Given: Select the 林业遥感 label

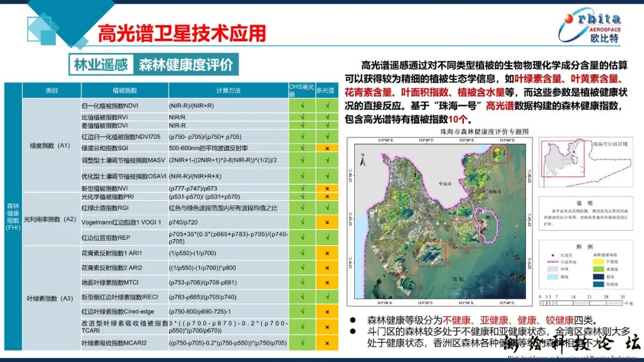Looking at the screenshot, I should (101, 64).
